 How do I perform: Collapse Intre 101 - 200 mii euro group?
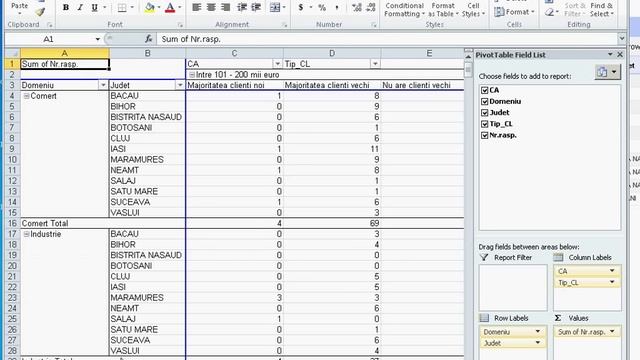pyautogui.click(x=192, y=75)
